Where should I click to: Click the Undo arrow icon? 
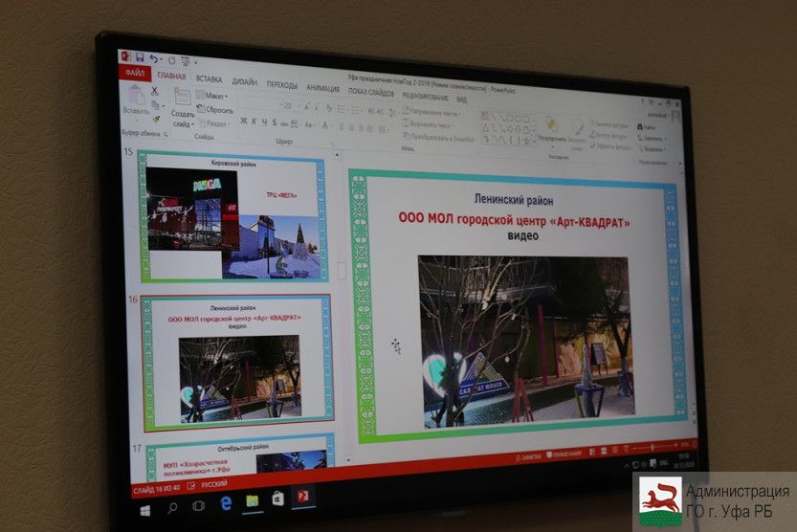[x=153, y=59]
